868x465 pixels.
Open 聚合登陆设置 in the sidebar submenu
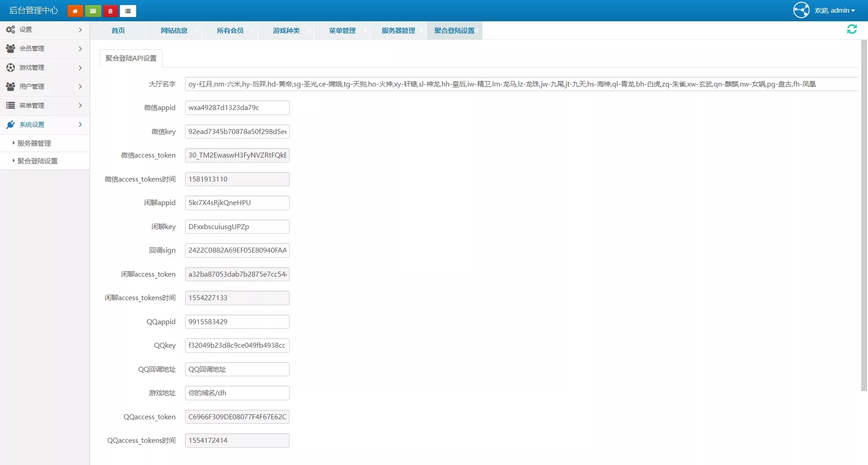[38, 161]
